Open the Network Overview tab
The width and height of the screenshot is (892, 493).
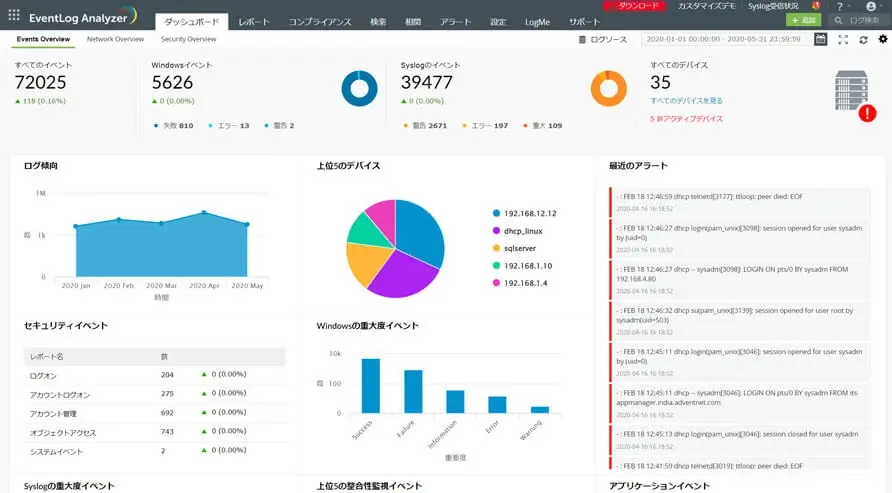(115, 39)
